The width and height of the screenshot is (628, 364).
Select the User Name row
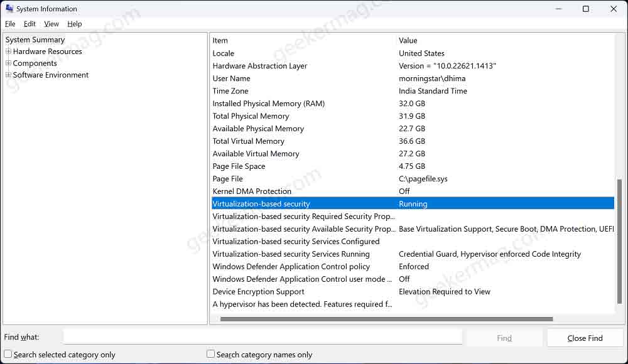tap(413, 78)
